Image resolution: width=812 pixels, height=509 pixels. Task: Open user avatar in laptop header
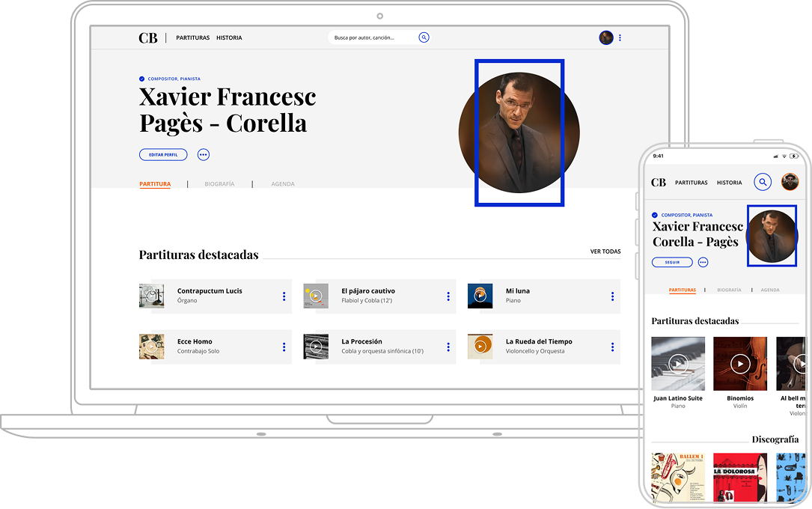tap(606, 37)
